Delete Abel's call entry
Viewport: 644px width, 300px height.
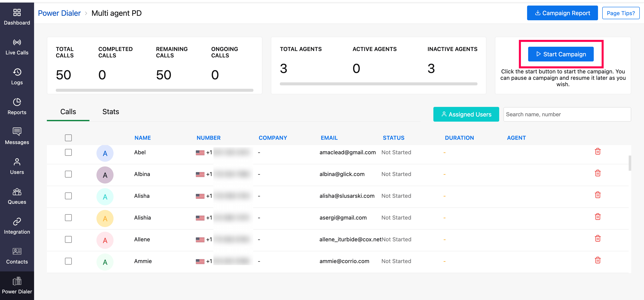(598, 151)
